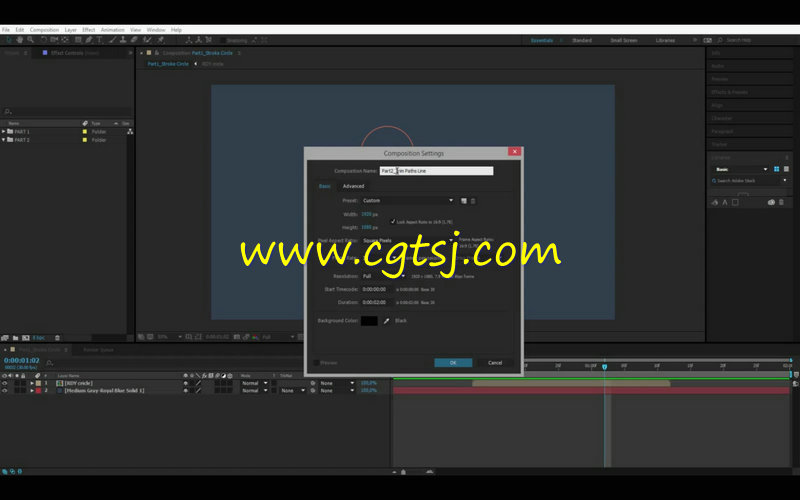
Task: Expand the PART 1 folder
Action: [4, 132]
